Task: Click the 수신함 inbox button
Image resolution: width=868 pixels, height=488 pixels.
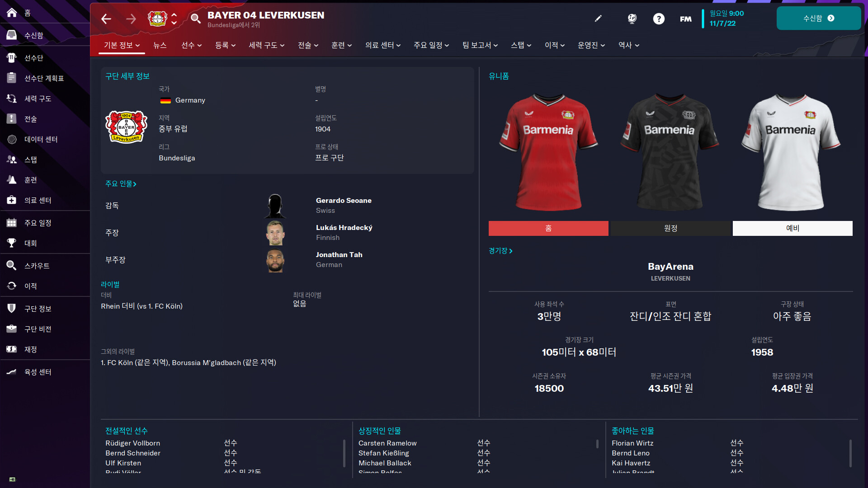Action: (818, 18)
